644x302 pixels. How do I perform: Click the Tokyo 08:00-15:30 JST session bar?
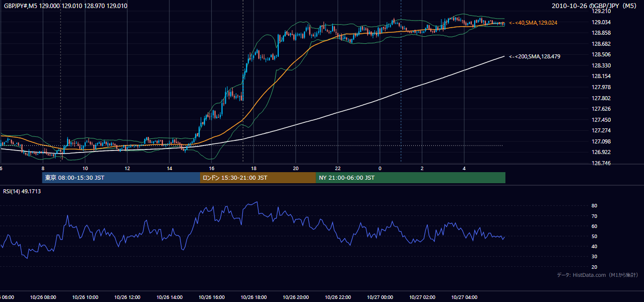point(121,178)
